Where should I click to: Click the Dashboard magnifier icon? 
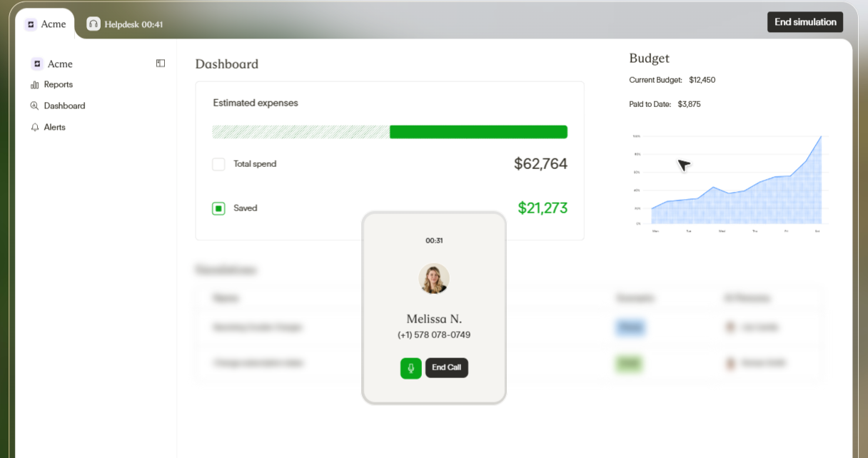click(x=34, y=106)
